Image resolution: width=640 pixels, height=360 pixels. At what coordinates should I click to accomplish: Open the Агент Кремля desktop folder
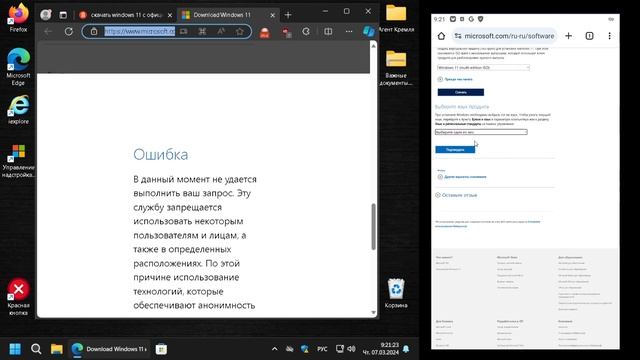pyautogui.click(x=396, y=18)
